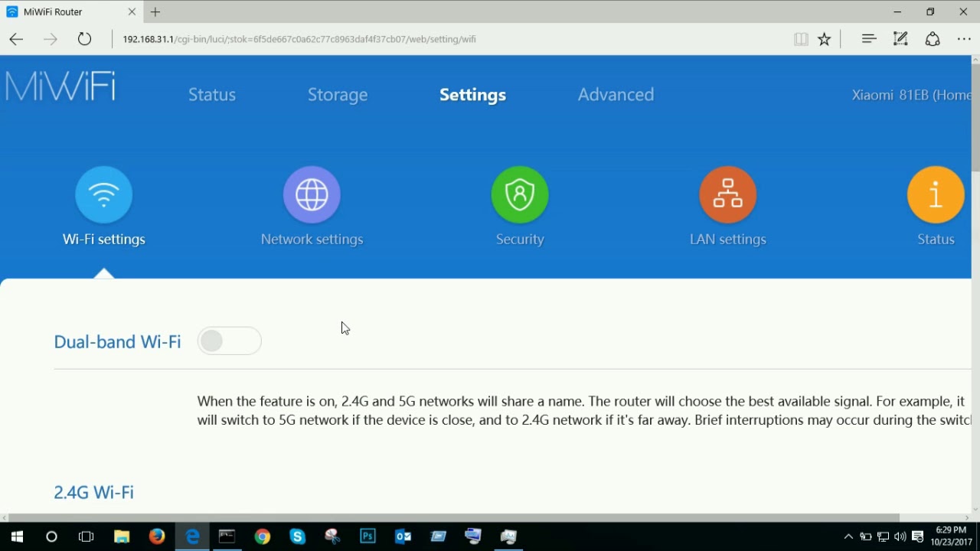The width and height of the screenshot is (980, 551).
Task: Refresh the router page
Action: 84,39
